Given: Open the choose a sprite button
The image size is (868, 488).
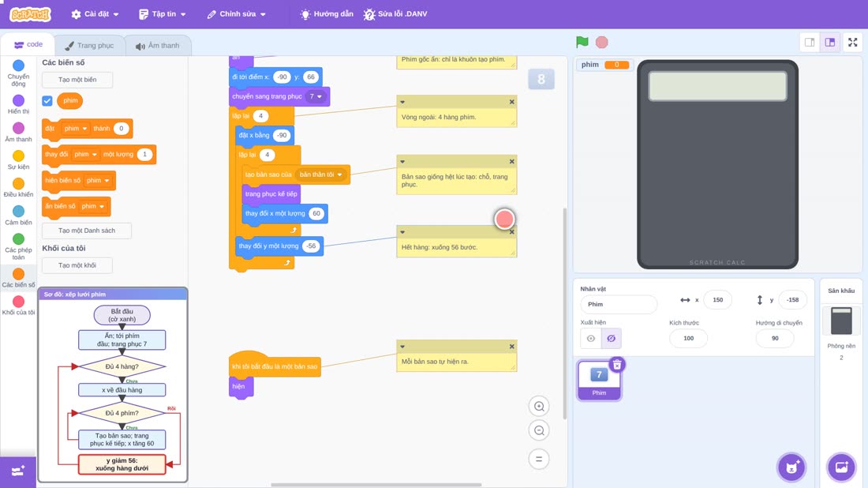Looking at the screenshot, I should [x=791, y=467].
